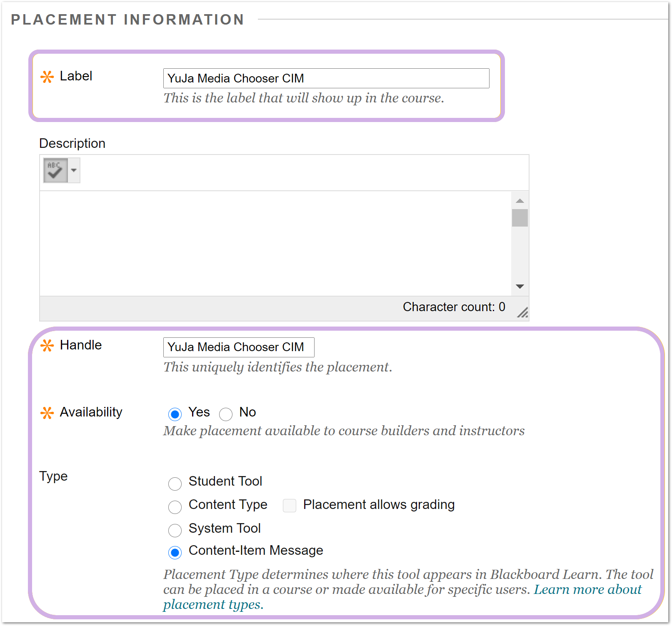Click inside the Description text area
Viewport: 672px width, 626px height.
click(275, 244)
